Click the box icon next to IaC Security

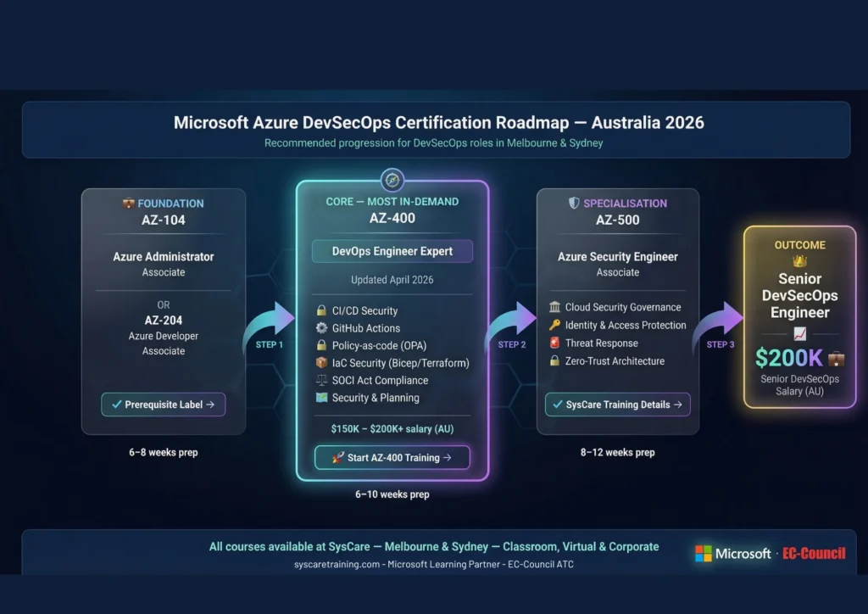coord(321,363)
